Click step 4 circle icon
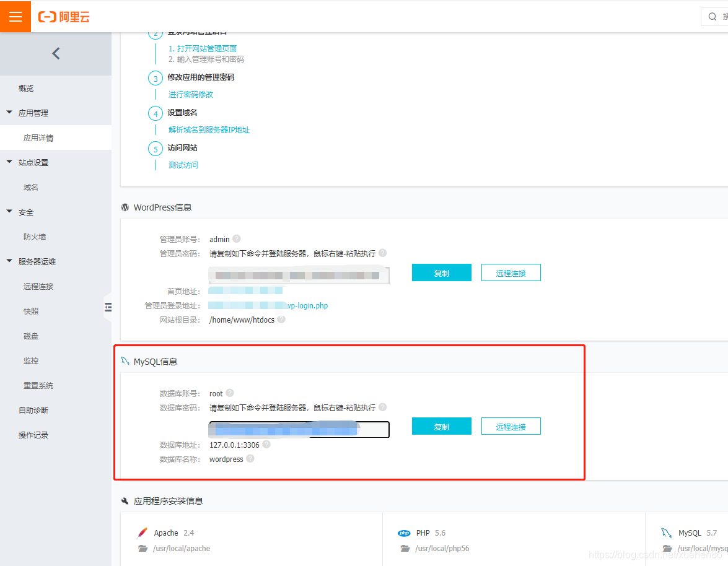Image resolution: width=728 pixels, height=566 pixels. 156,114
